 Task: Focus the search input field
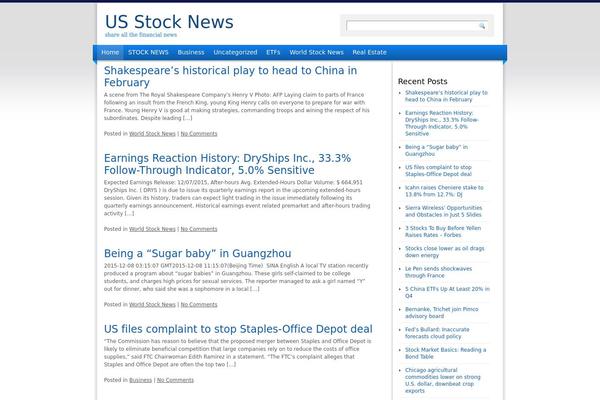point(412,26)
